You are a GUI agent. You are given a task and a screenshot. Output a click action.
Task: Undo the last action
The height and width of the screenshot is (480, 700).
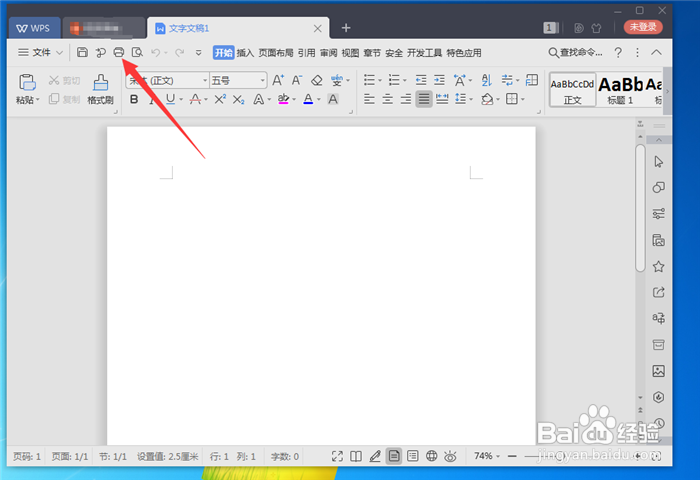155,53
